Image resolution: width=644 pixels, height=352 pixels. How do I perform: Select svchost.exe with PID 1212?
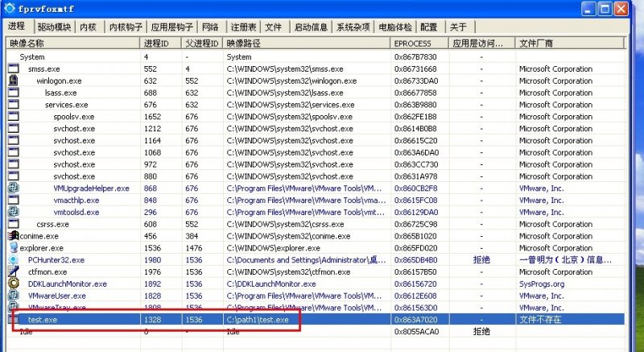click(74, 129)
